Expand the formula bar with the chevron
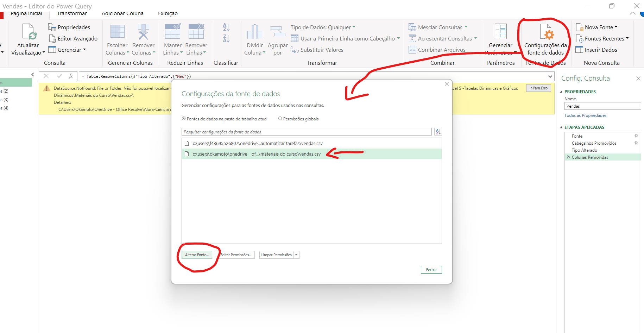 (x=550, y=76)
